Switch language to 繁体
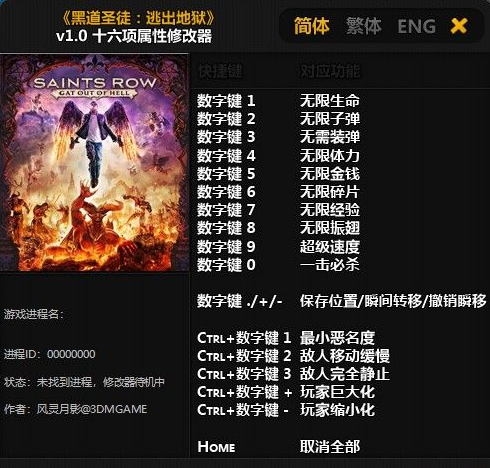This screenshot has height=468, width=490. click(363, 26)
